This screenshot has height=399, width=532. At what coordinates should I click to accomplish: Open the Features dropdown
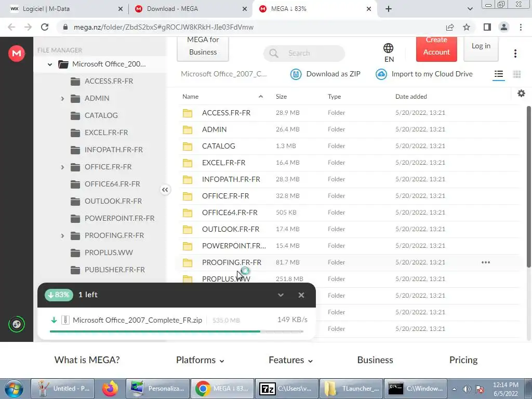[290, 360]
